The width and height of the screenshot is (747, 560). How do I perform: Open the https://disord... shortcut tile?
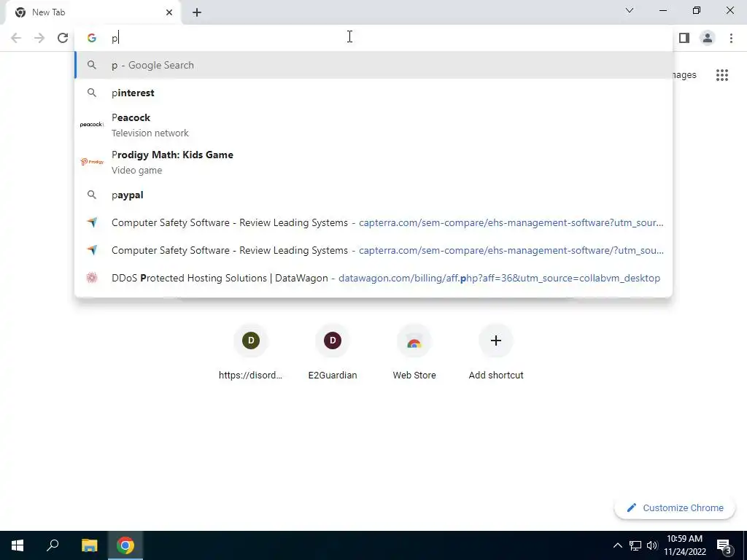click(x=251, y=352)
